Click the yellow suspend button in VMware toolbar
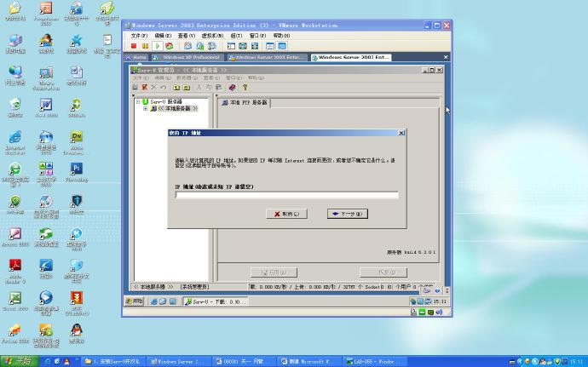Screen dimensions: 588x367 (x=145, y=46)
